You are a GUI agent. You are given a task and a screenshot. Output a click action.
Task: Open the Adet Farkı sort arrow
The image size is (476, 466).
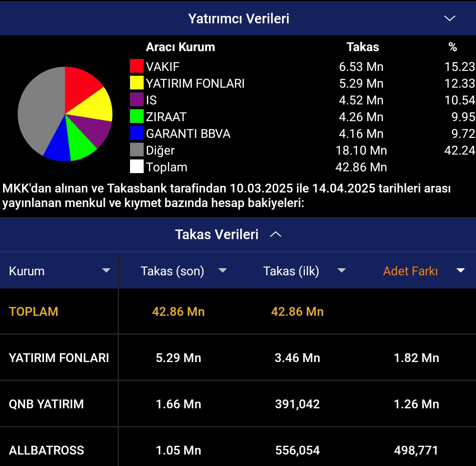[461, 270]
